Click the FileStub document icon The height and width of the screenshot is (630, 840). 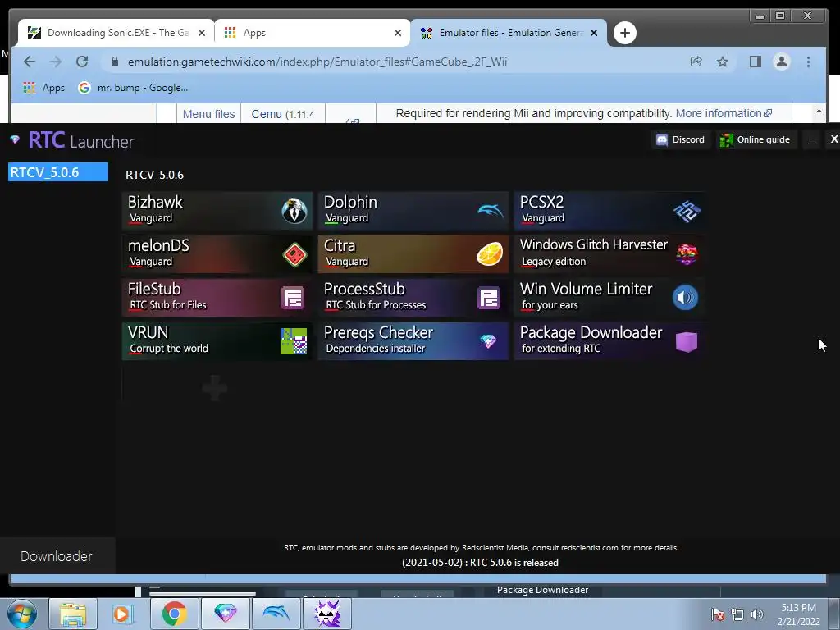[293, 298]
